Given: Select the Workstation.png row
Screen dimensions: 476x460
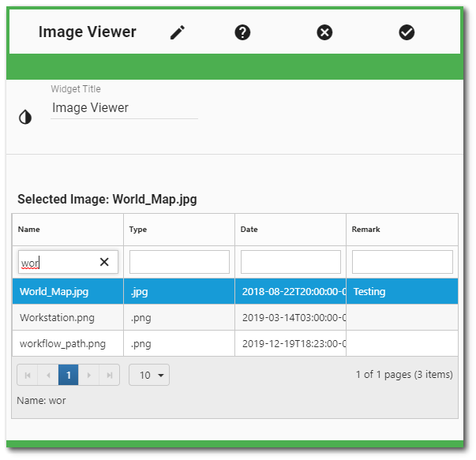Looking at the screenshot, I should pyautogui.click(x=235, y=318).
